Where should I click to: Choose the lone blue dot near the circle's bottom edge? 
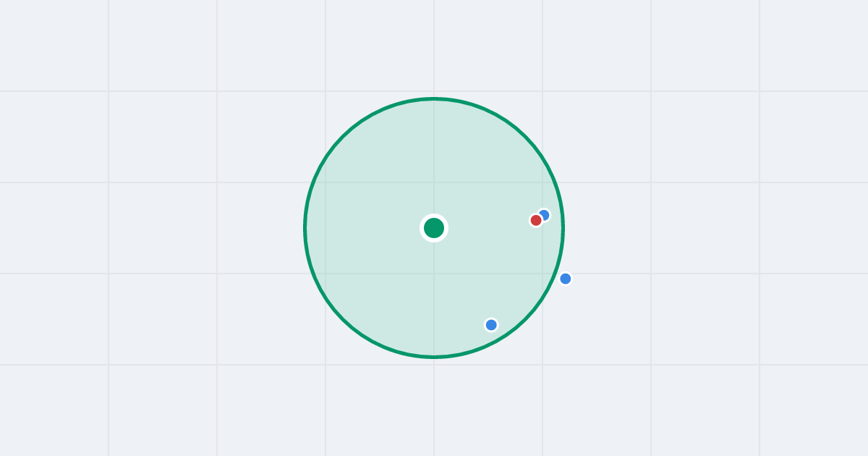491,325
